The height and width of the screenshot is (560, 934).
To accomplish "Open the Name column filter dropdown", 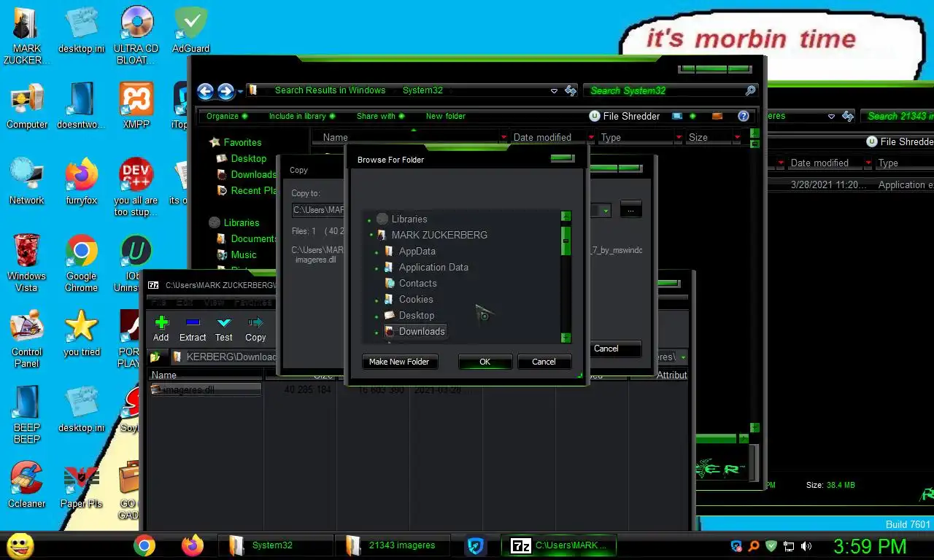I will (503, 137).
